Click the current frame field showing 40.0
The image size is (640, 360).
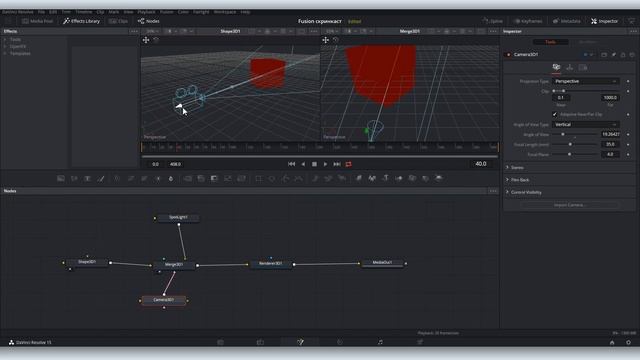pyautogui.click(x=480, y=164)
